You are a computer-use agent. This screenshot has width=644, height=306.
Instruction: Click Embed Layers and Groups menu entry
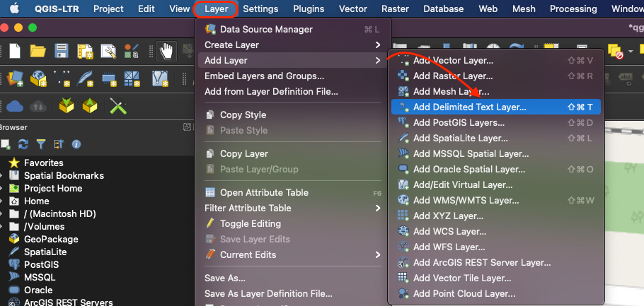coord(293,76)
